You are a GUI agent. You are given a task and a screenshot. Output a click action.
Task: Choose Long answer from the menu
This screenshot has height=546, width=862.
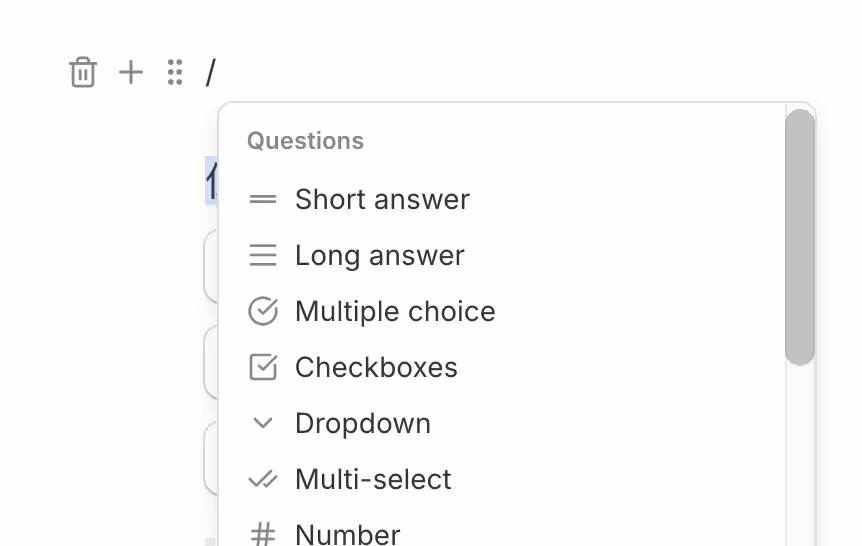tap(379, 256)
